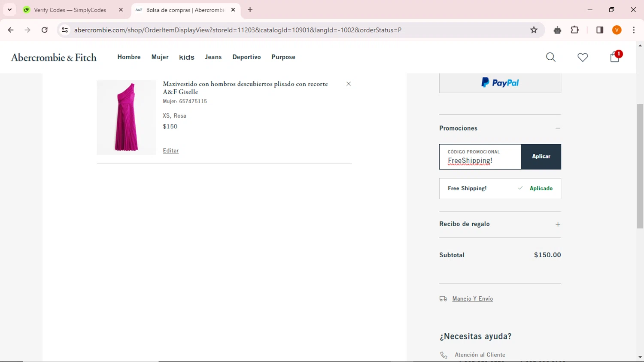Click the shipping truck icon
The image size is (644, 362).
tap(444, 299)
